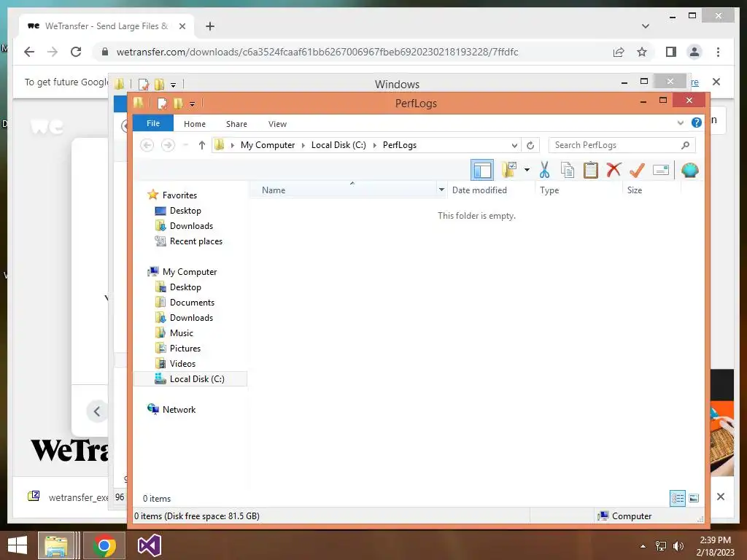Select My Computer in navigation pane
Screen dimensions: 747x560
182,271
